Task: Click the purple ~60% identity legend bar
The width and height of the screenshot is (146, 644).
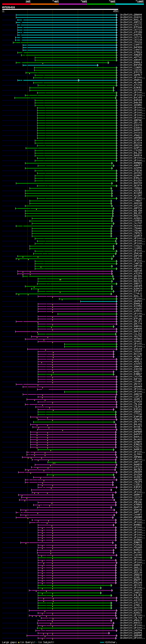Action: (73, 4)
